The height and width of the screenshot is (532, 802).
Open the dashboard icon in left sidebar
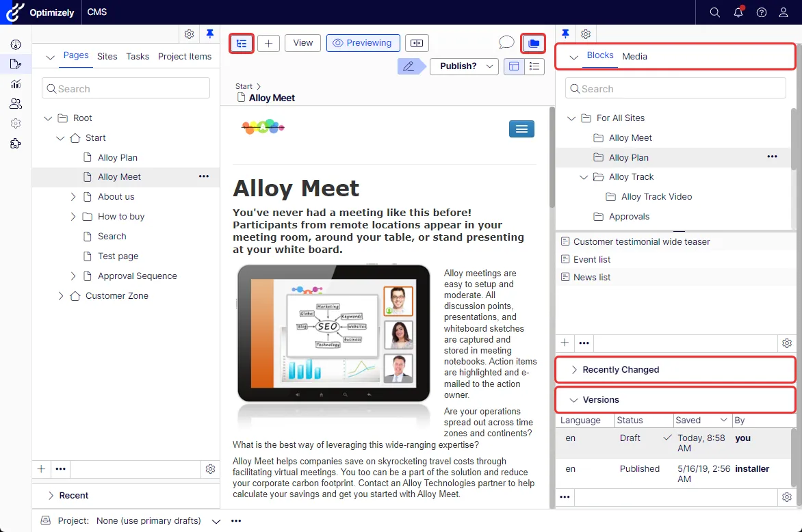point(16,45)
